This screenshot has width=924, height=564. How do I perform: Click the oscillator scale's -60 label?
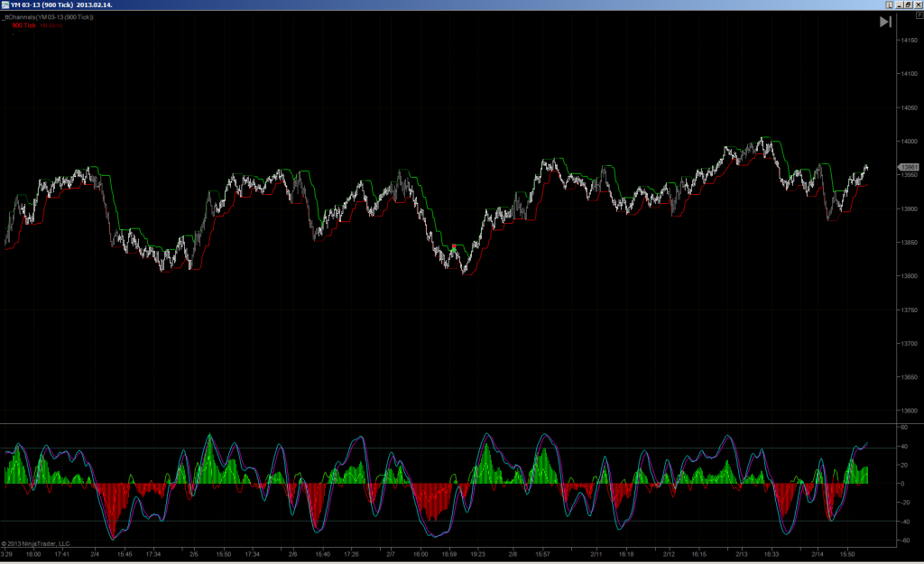905,541
